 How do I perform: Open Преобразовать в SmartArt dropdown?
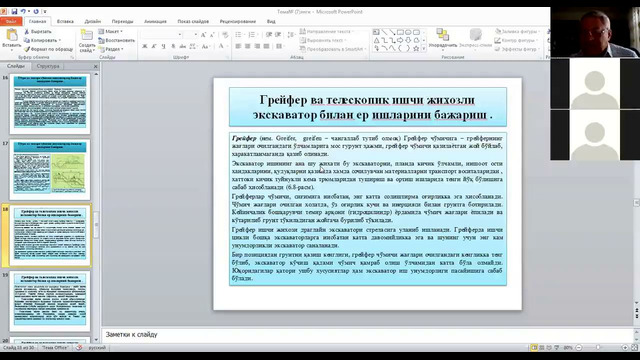pos(333,49)
